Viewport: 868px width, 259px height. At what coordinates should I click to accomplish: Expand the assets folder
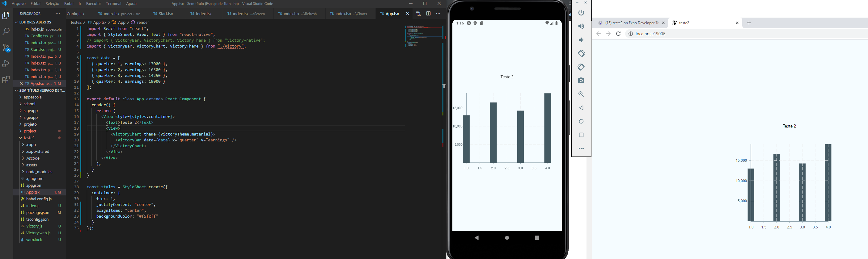pyautogui.click(x=40, y=165)
